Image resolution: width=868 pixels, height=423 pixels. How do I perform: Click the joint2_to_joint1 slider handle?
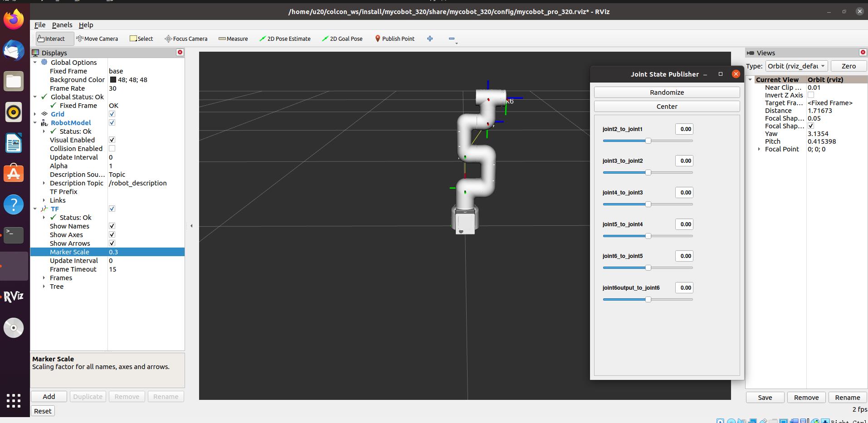(648, 141)
